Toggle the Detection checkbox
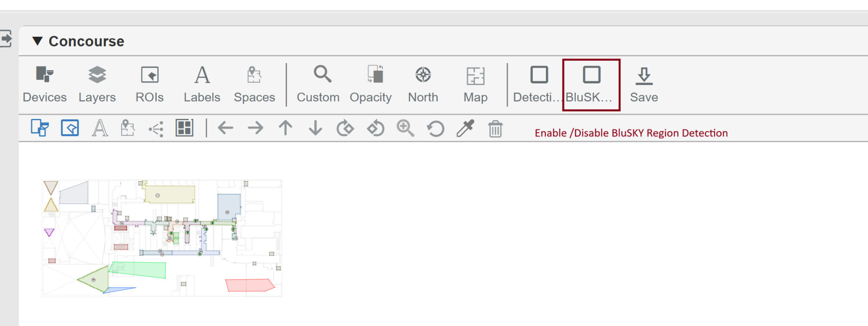Screen dimensions: 868x326 point(539,75)
